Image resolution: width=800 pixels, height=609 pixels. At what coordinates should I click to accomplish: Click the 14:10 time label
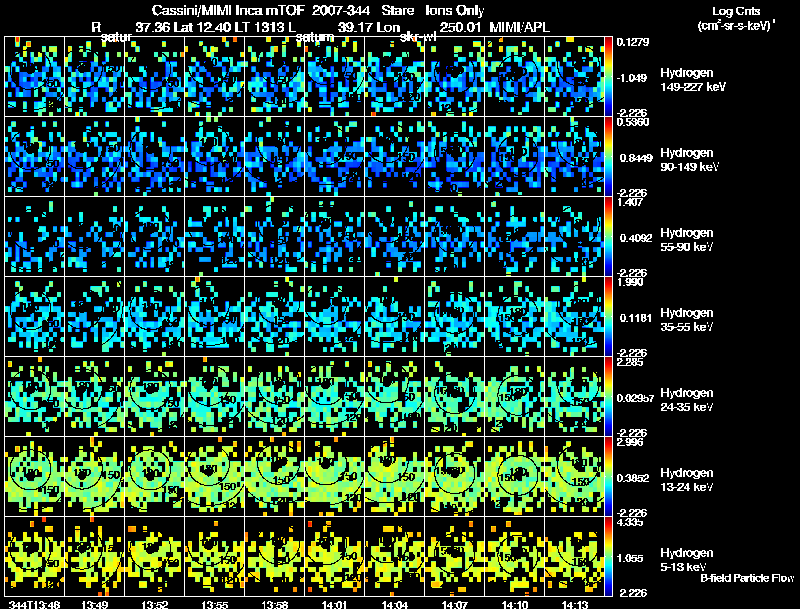(514, 604)
